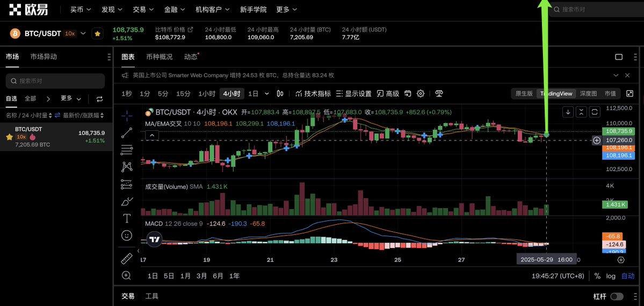Set timeframe to 15分
Viewport: 644px width, 306px height.
(x=184, y=94)
